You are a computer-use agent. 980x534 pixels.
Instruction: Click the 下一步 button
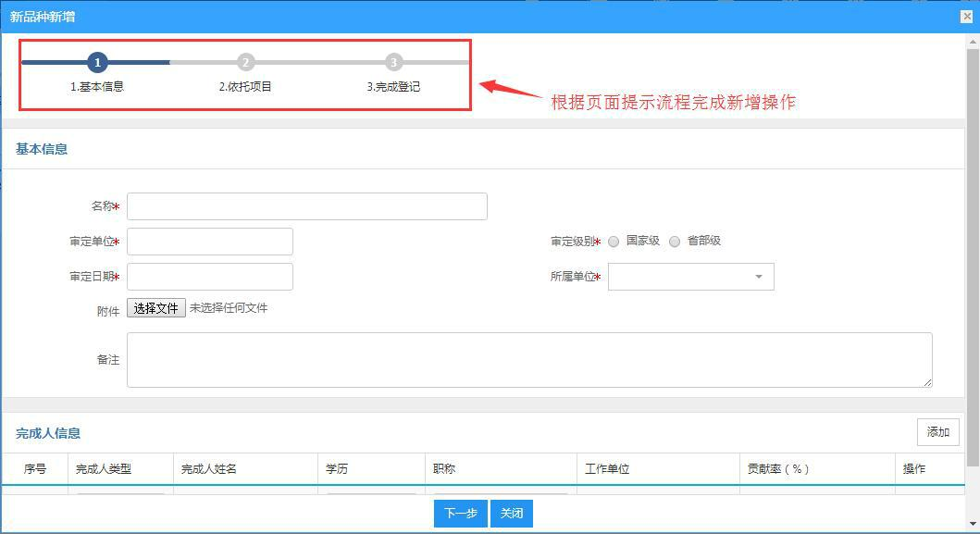point(461,514)
